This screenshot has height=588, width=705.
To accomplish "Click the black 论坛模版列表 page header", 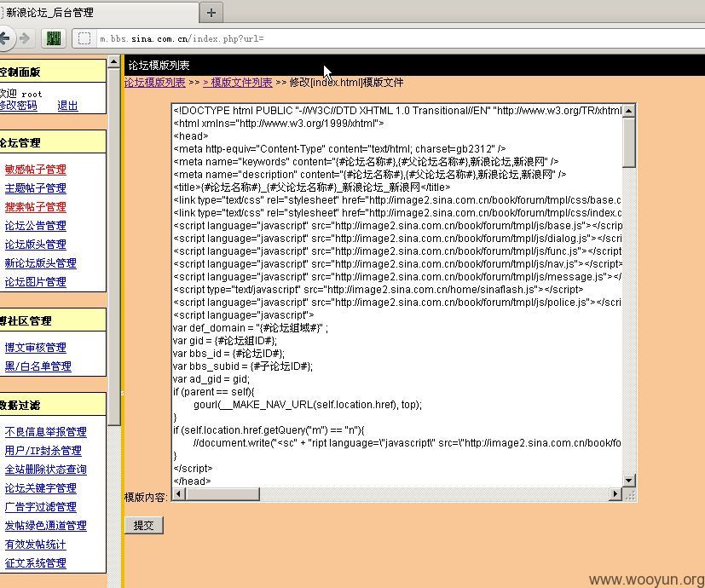I will pyautogui.click(x=413, y=65).
